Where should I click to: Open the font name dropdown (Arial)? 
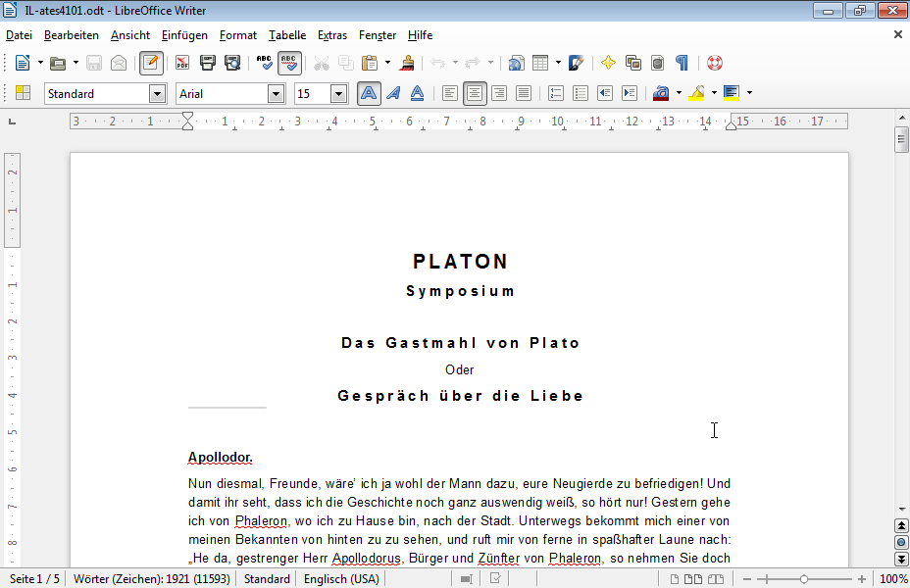click(277, 93)
